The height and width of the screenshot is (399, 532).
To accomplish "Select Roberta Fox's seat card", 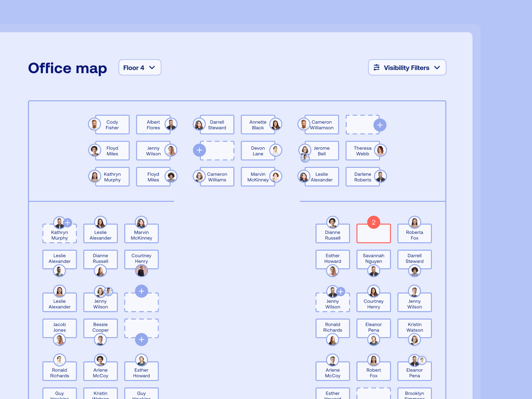I will click(x=414, y=233).
